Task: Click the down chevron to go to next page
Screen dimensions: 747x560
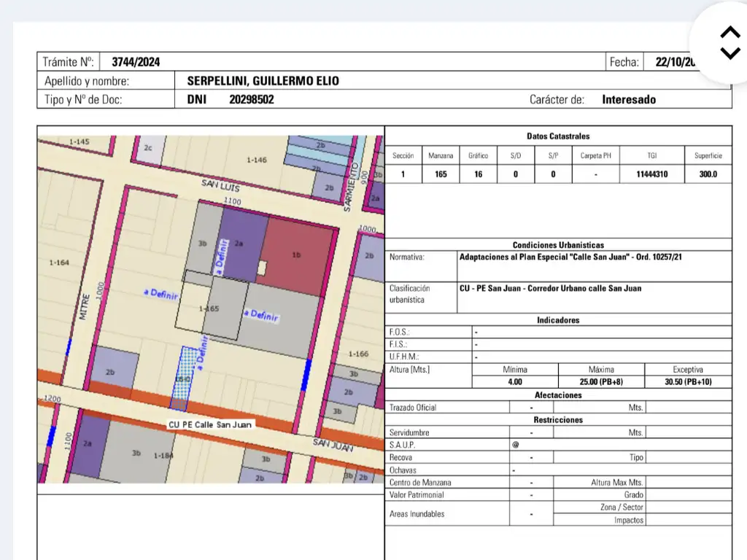Action: (729, 53)
